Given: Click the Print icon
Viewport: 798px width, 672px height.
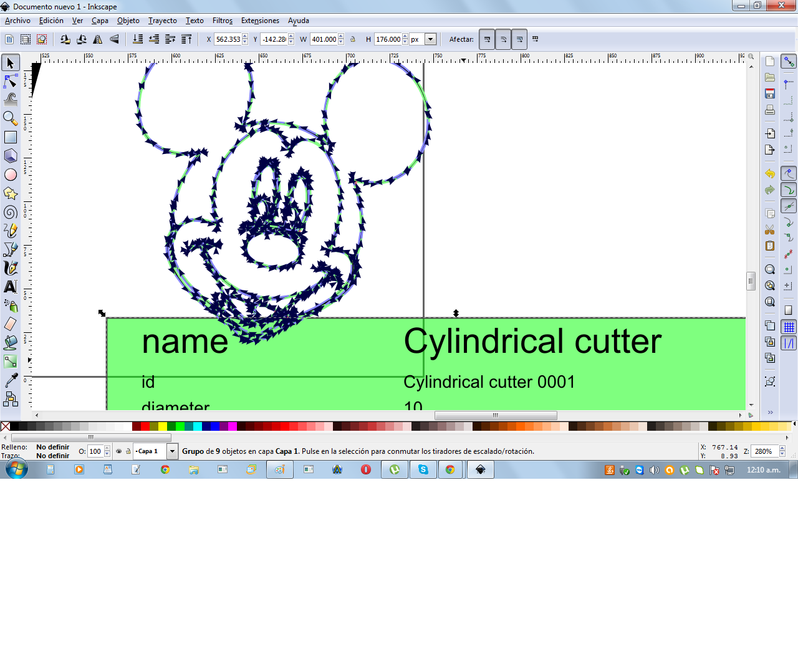Looking at the screenshot, I should 770,110.
